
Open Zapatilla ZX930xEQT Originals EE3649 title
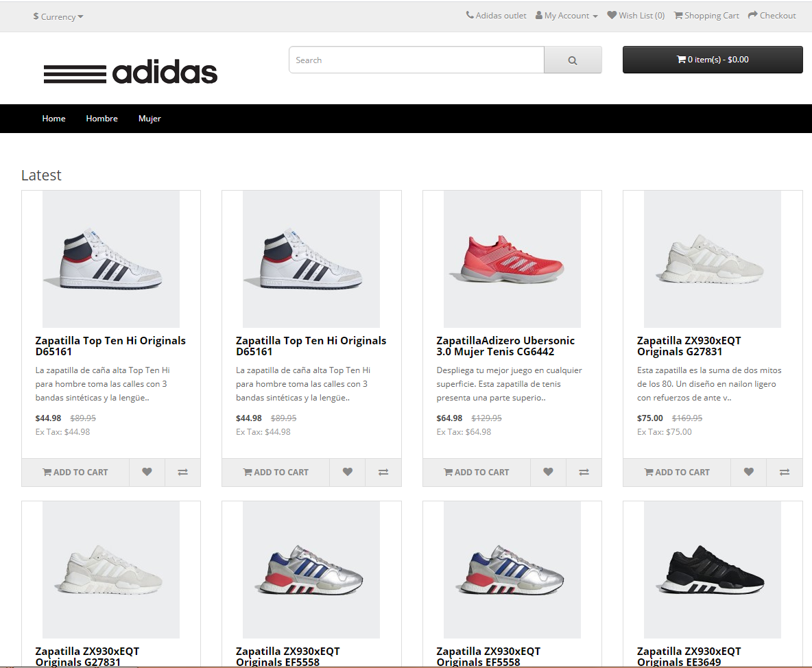pos(689,656)
